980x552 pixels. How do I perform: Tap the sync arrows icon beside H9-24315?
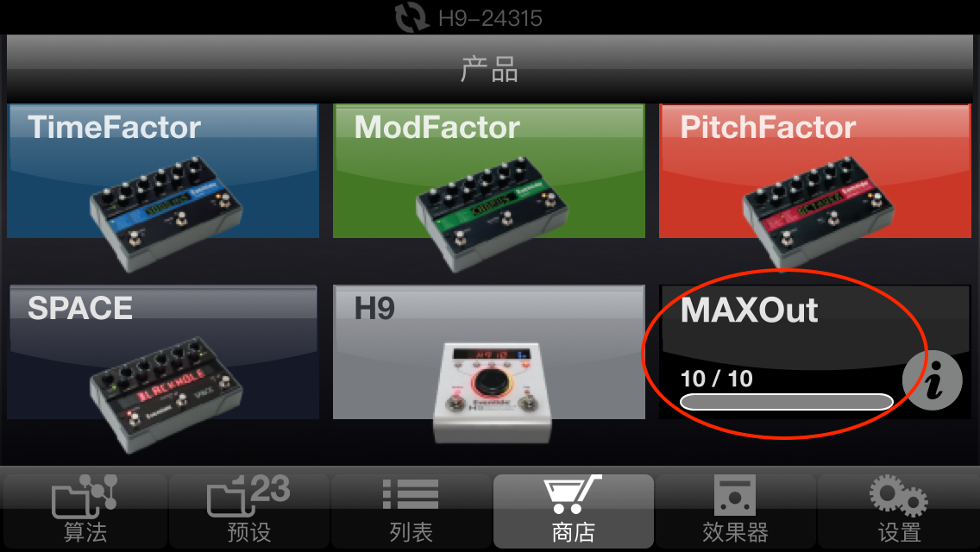411,17
